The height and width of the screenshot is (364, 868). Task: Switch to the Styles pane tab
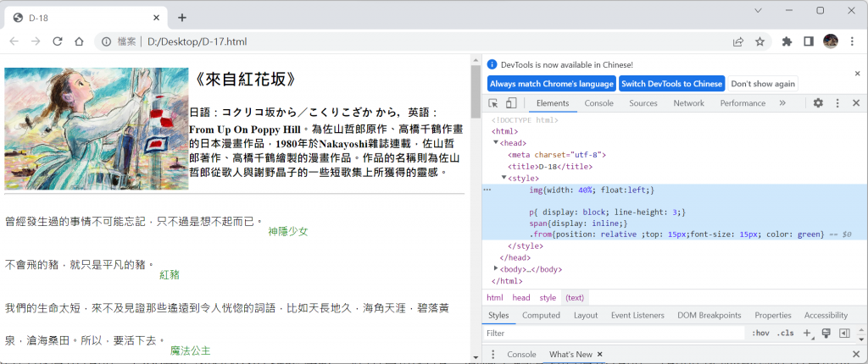point(498,315)
